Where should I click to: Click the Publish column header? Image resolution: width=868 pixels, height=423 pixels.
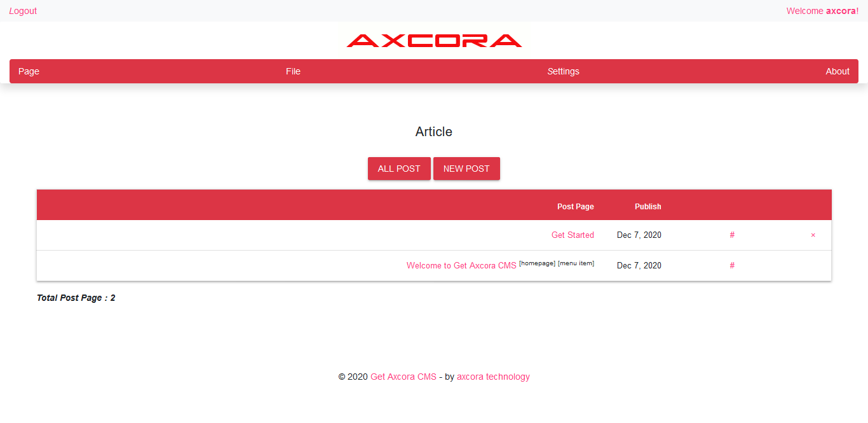[648, 206]
